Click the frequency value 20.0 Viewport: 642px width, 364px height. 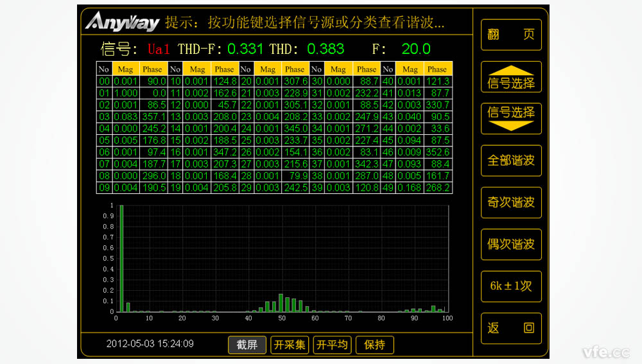pos(416,49)
